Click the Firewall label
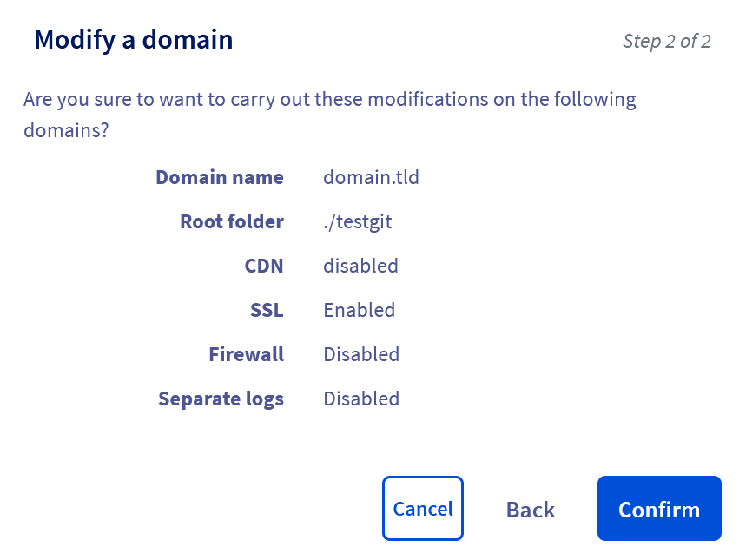This screenshot has width=746, height=560. (247, 354)
